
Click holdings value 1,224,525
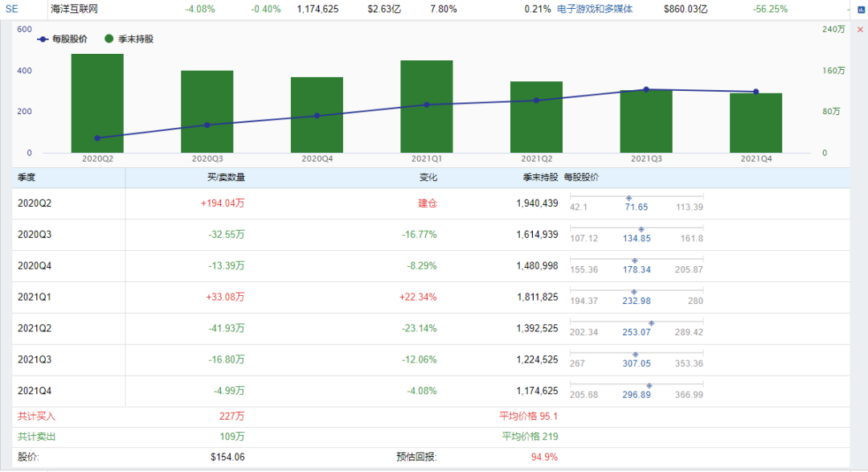pyautogui.click(x=537, y=359)
